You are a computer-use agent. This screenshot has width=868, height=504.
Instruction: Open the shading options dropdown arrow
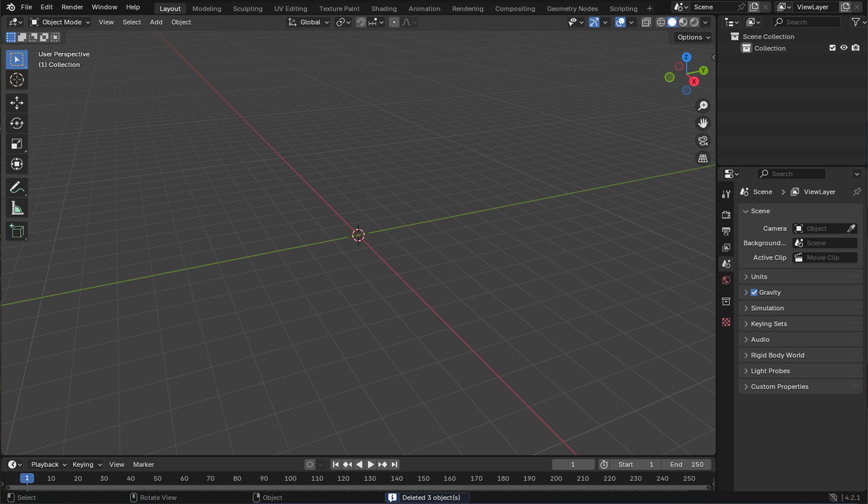[x=705, y=22]
